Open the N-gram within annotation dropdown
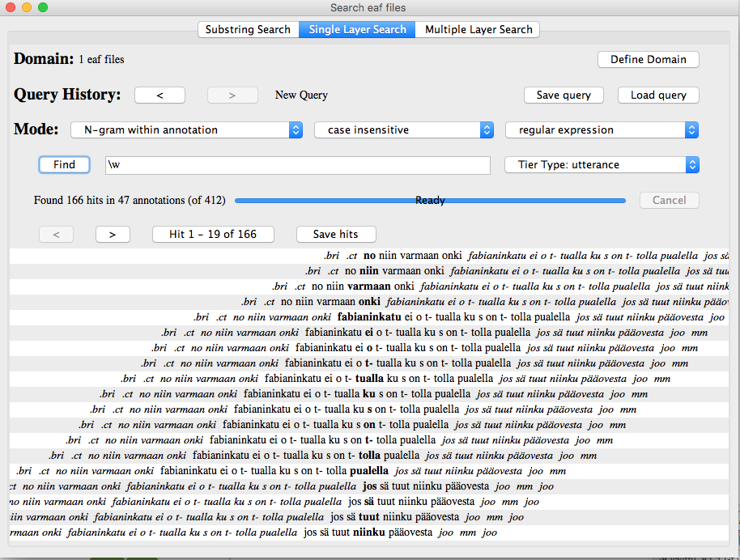This screenshot has width=740, height=560. (186, 129)
